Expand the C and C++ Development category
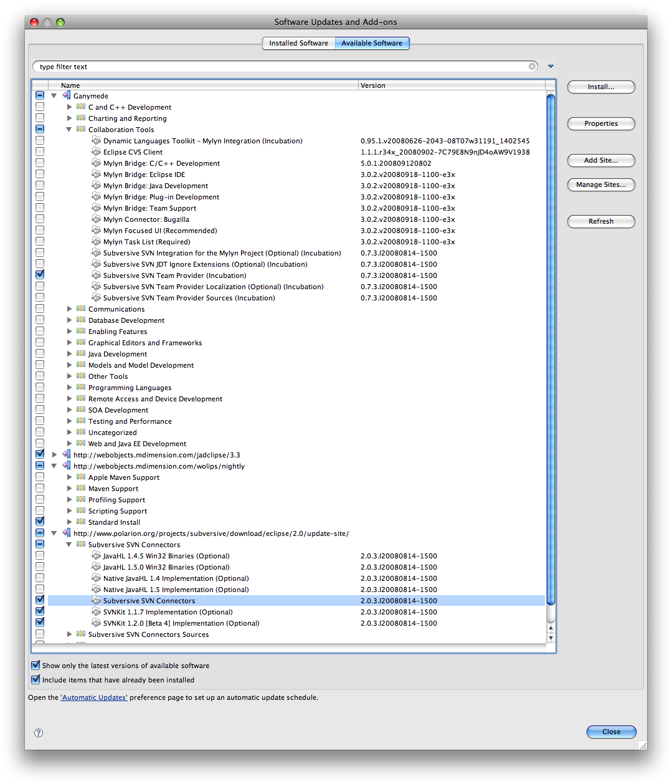 (x=69, y=107)
